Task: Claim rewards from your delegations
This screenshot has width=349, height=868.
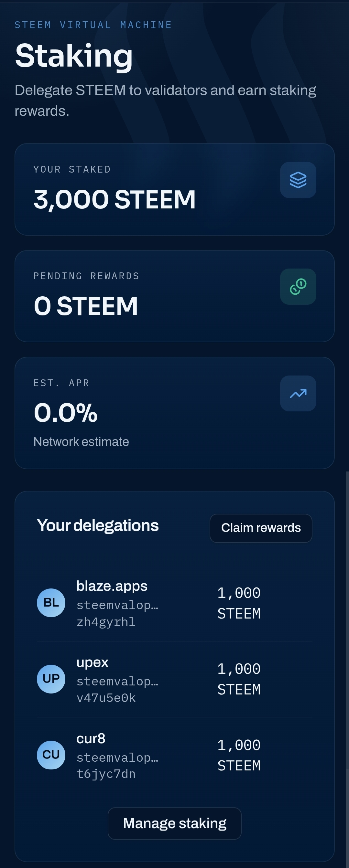Action: (261, 528)
